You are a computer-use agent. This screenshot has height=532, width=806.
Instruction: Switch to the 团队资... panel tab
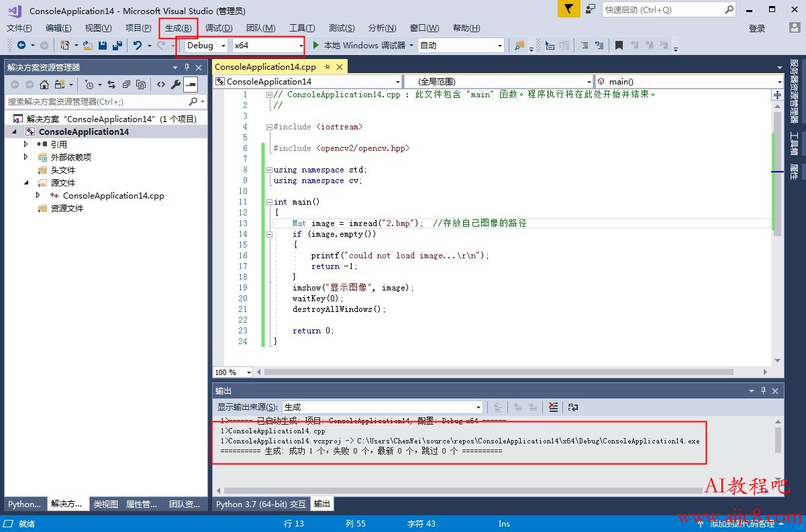[185, 504]
